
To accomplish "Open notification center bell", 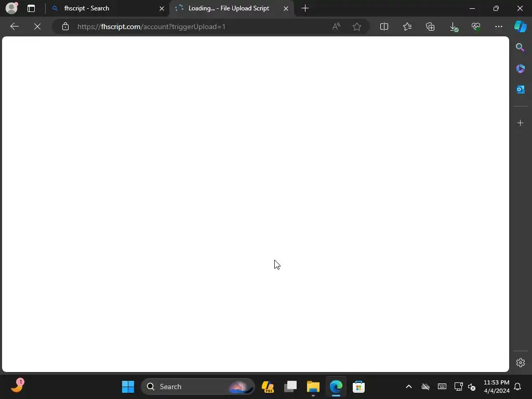I will click(517, 387).
